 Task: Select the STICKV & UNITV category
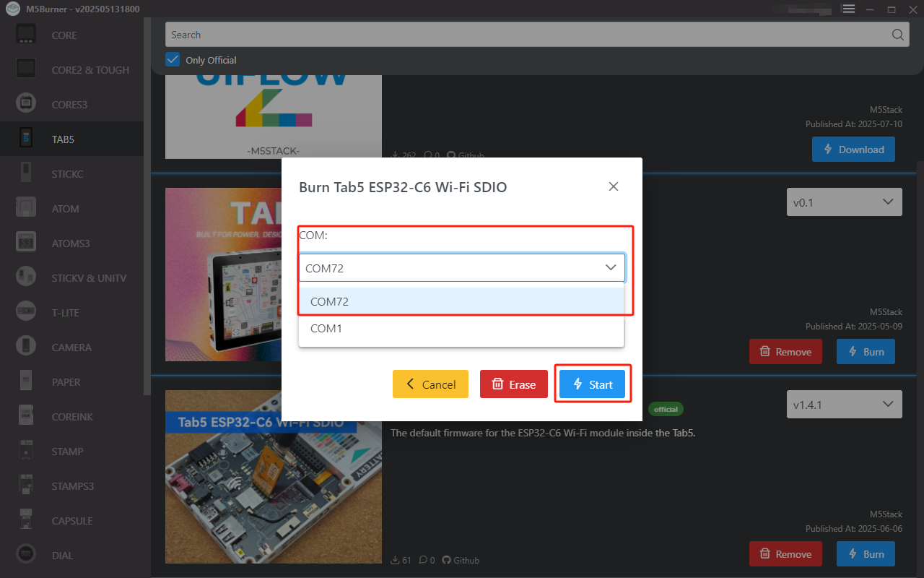pyautogui.click(x=71, y=277)
